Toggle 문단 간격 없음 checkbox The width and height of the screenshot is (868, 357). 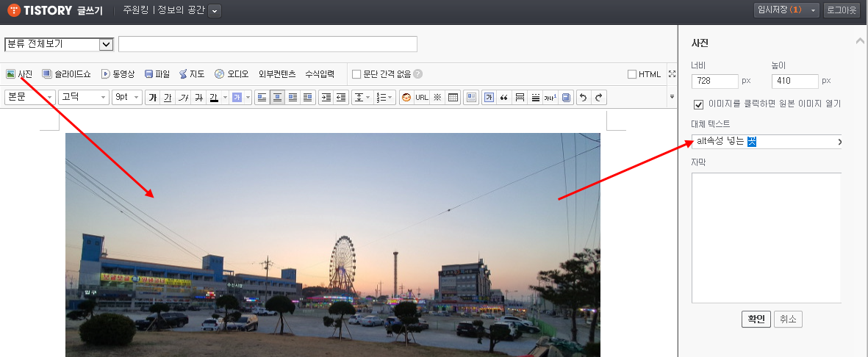point(356,74)
